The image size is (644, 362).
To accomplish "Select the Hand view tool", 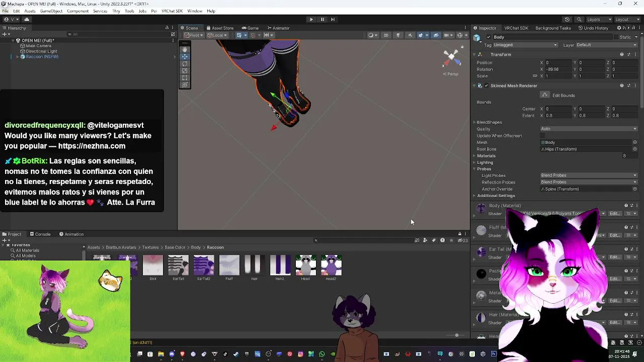I will pos(185,49).
